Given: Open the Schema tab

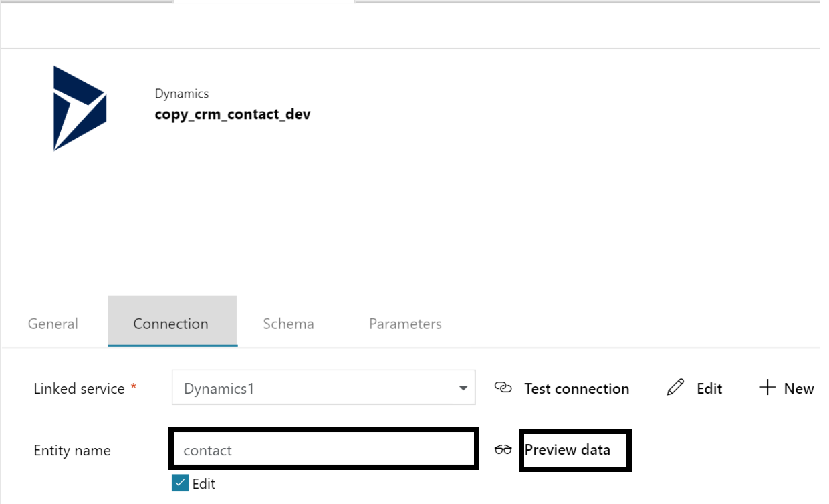Looking at the screenshot, I should [x=288, y=324].
